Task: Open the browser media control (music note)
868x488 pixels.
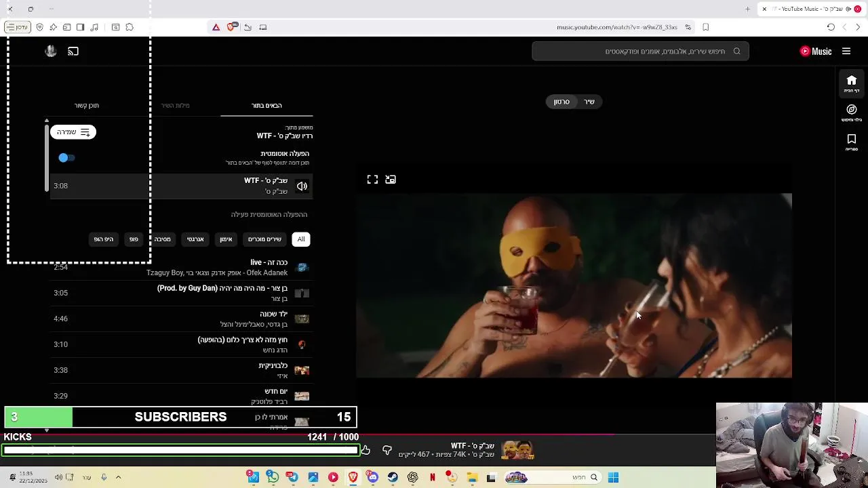Action: 94,27
